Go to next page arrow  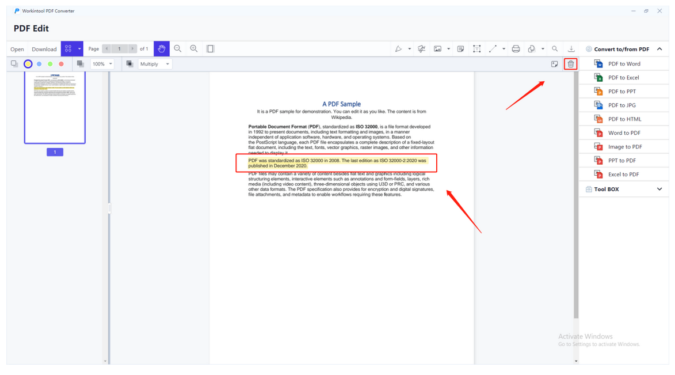click(133, 49)
